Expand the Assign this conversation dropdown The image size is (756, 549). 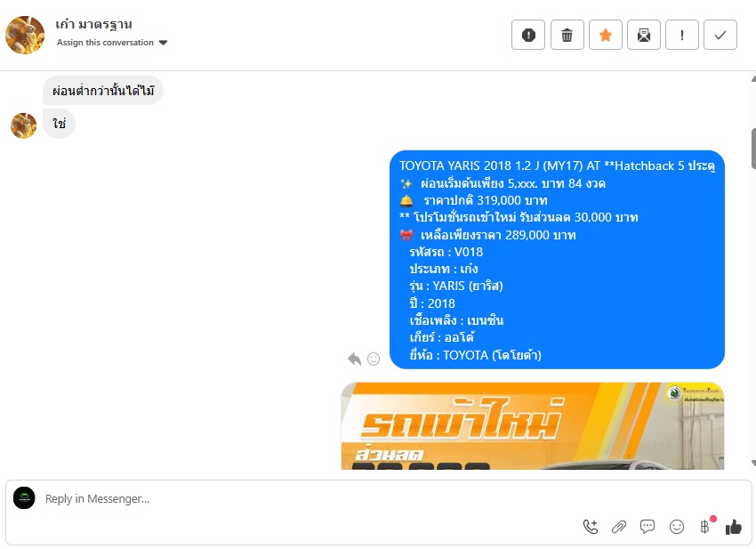112,43
